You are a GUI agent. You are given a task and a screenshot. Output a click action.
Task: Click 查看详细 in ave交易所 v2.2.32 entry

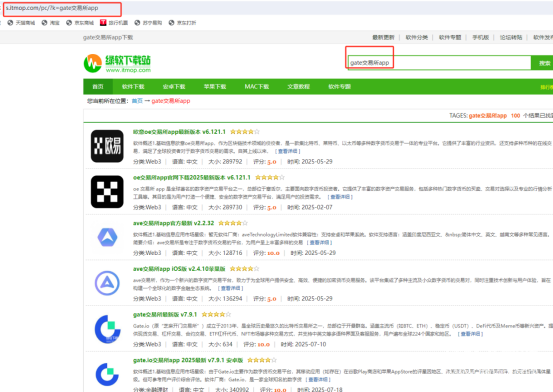pos(319,242)
